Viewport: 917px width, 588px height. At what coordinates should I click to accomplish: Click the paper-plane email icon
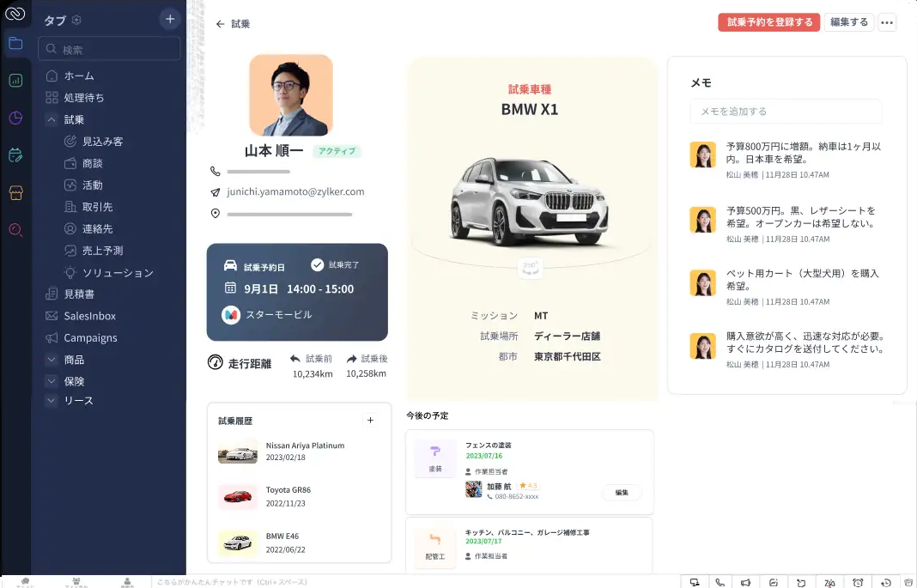pos(216,192)
